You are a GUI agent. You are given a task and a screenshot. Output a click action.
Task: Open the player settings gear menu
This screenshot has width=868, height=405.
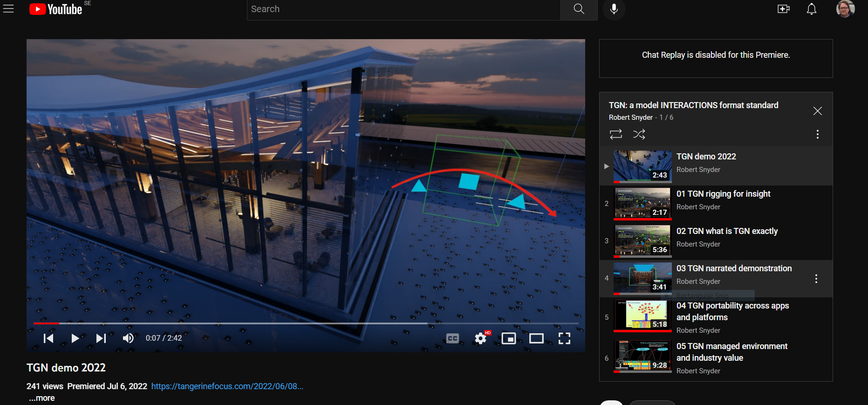pyautogui.click(x=480, y=338)
